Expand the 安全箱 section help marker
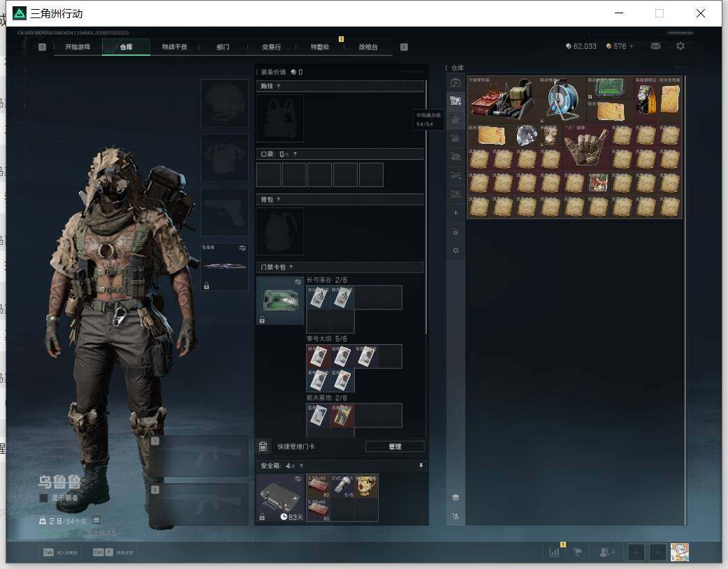 pyautogui.click(x=301, y=466)
